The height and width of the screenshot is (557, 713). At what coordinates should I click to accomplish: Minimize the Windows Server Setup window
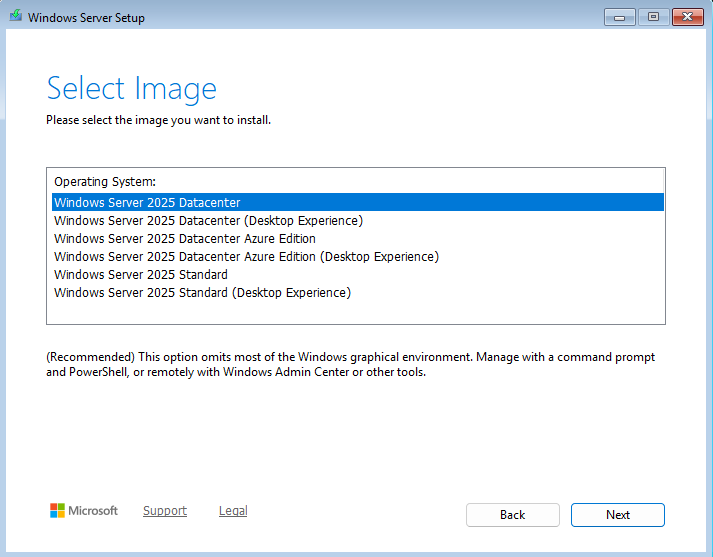pyautogui.click(x=619, y=17)
